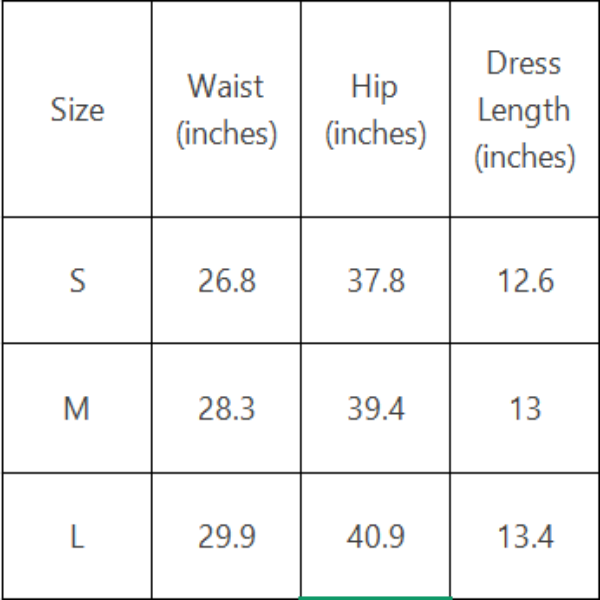The width and height of the screenshot is (600, 600).
Task: Select waist value 29.9 cell
Action: pyautogui.click(x=226, y=537)
